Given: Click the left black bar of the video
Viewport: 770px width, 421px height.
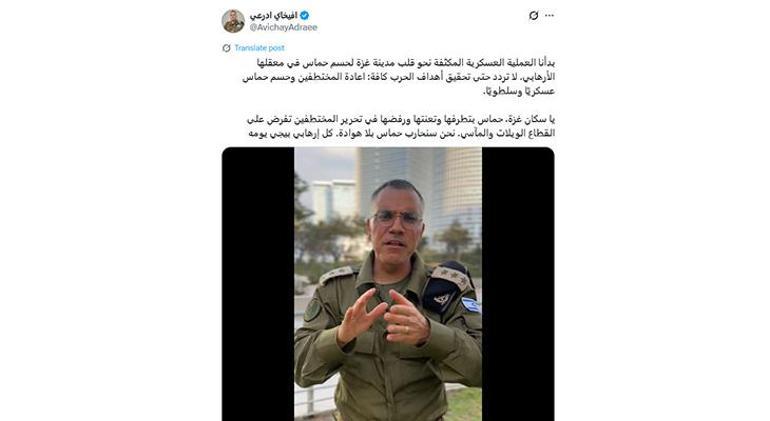Looking at the screenshot, I should (x=258, y=284).
